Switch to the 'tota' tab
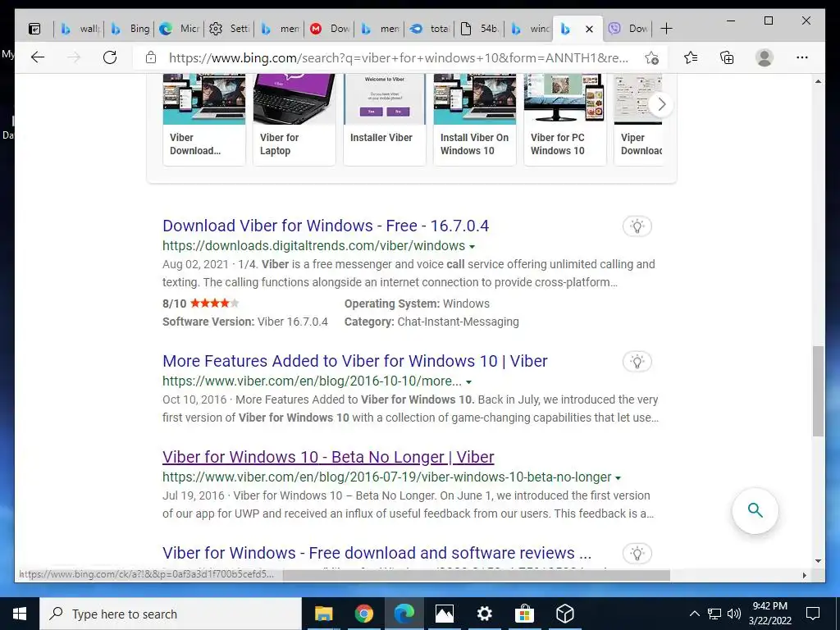The height and width of the screenshot is (630, 840). tap(431, 29)
